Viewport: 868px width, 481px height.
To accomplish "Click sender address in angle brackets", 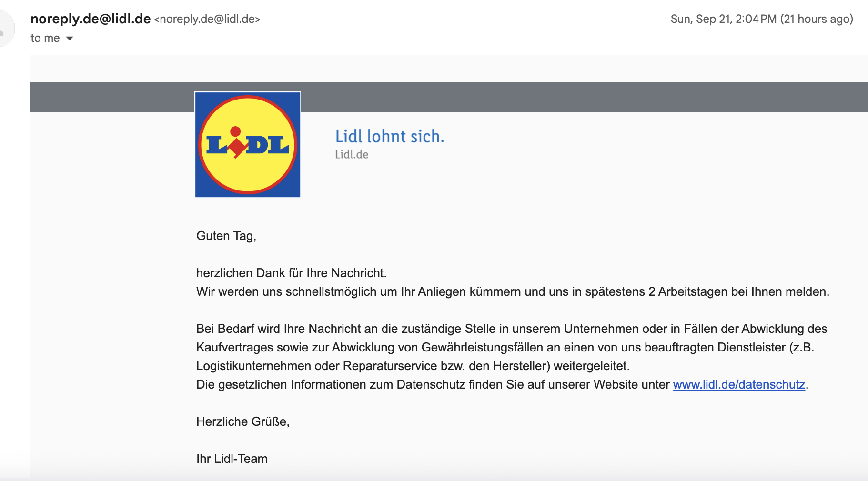I will coord(207,19).
